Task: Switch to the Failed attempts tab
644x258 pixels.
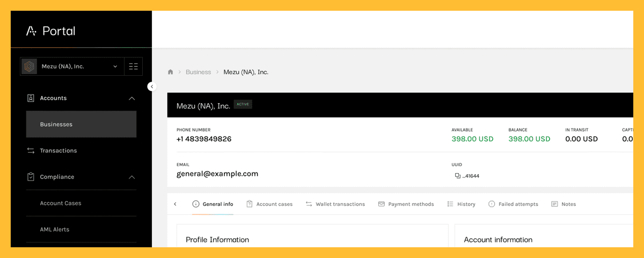Action: pyautogui.click(x=513, y=204)
